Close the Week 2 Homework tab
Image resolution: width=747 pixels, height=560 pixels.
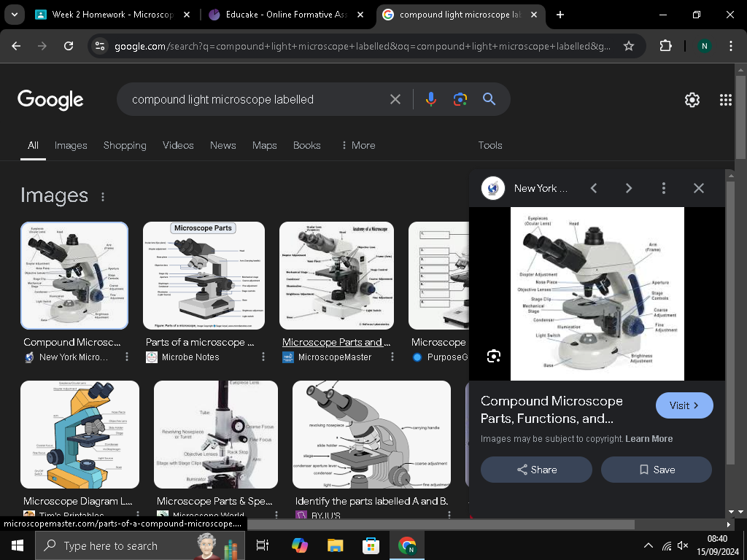pyautogui.click(x=187, y=15)
